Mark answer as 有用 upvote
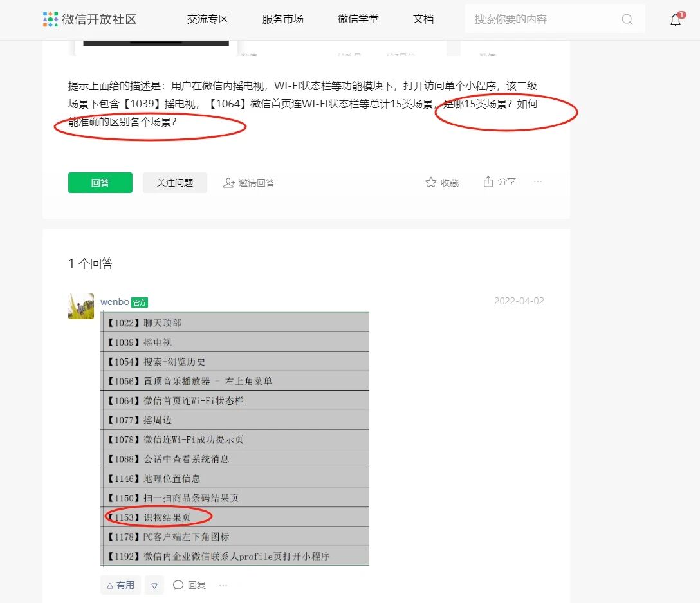This screenshot has width=700, height=603. tap(120, 585)
